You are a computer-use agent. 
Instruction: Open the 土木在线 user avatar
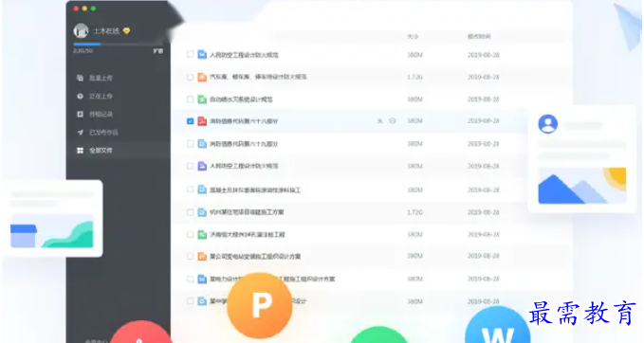pyautogui.click(x=81, y=30)
